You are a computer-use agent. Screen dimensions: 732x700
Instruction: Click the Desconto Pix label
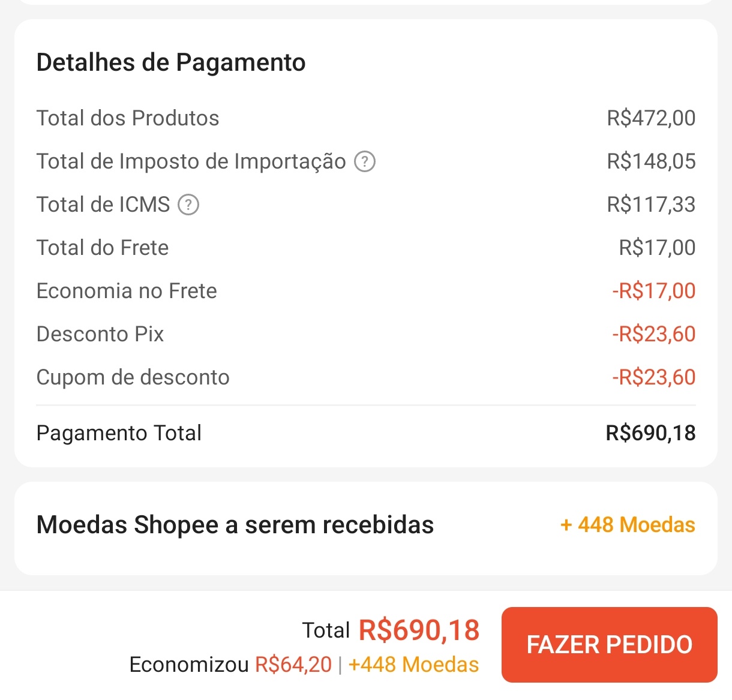(100, 335)
